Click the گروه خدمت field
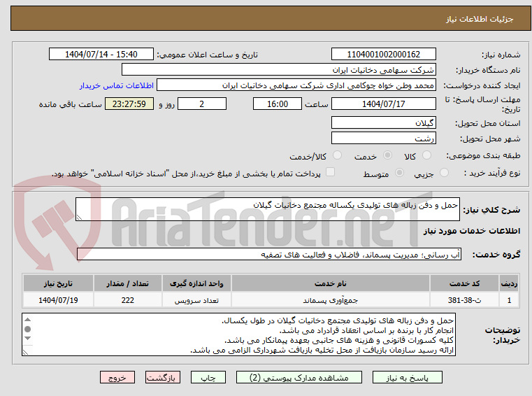Image resolution: width=532 pixels, height=396 pixels. (269, 255)
